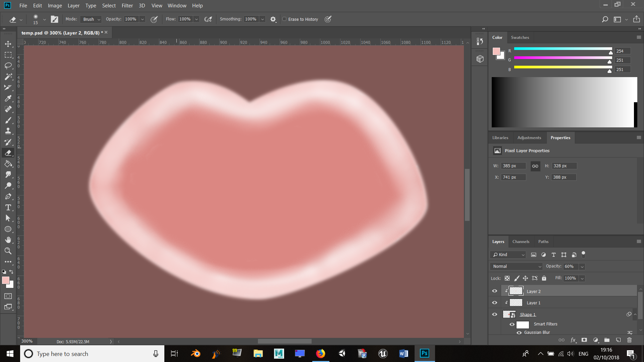The image size is (644, 362).
Task: Hide Layer 2 with its eye toggle
Action: click(494, 291)
